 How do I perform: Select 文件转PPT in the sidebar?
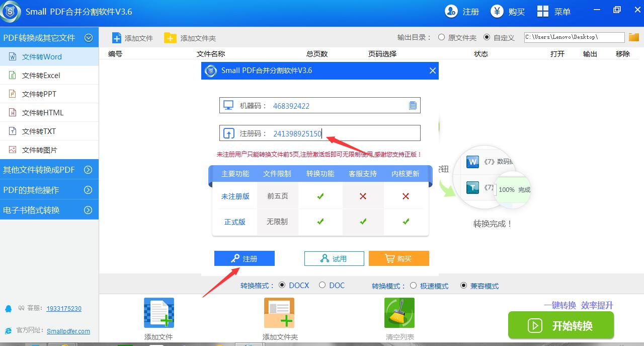click(x=39, y=94)
